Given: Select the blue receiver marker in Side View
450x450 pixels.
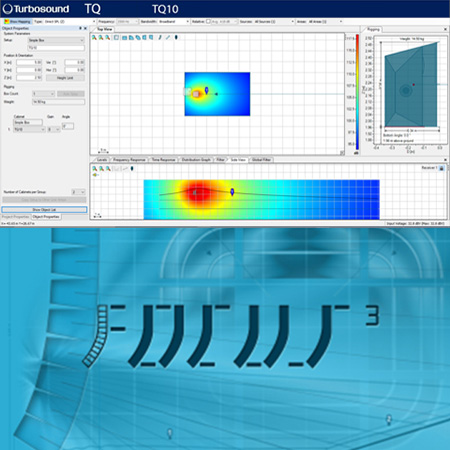Looking at the screenshot, I should tap(232, 192).
